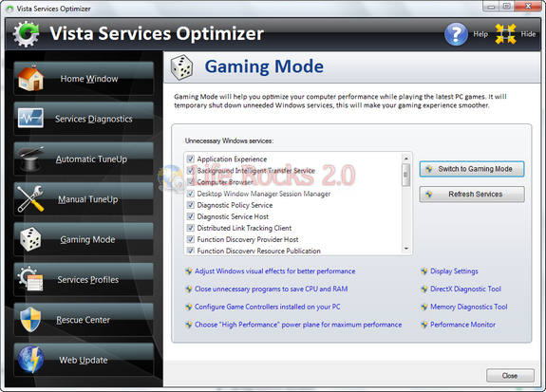Viewport: 546px width, 392px height.
Task: Open Services Profiles section
Action: pyautogui.click(x=84, y=279)
